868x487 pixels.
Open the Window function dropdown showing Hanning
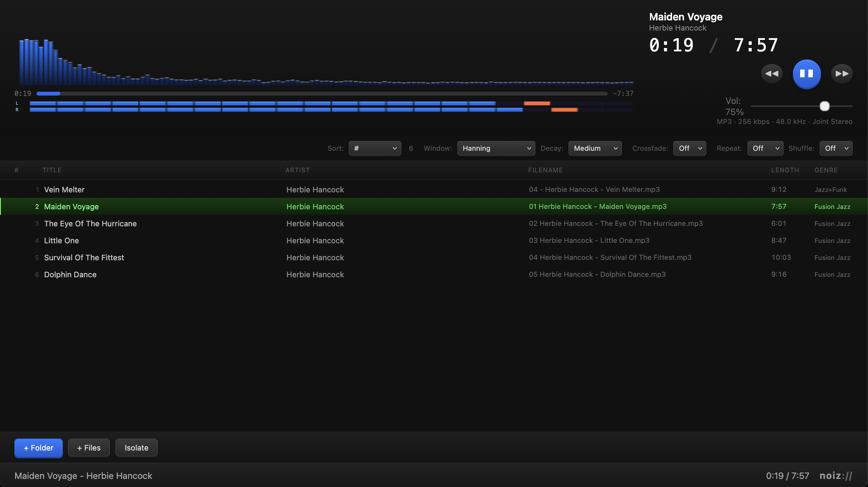tap(496, 148)
